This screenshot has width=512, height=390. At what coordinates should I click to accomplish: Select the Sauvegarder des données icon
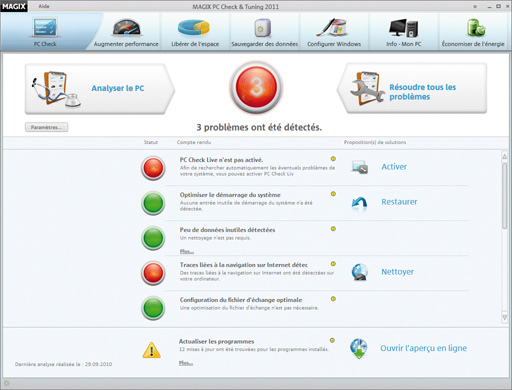tap(262, 28)
